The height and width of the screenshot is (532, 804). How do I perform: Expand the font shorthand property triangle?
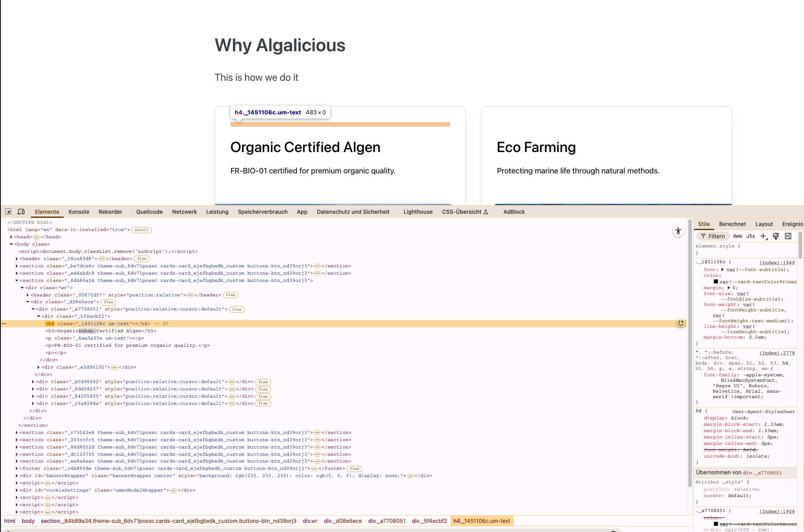point(722,270)
